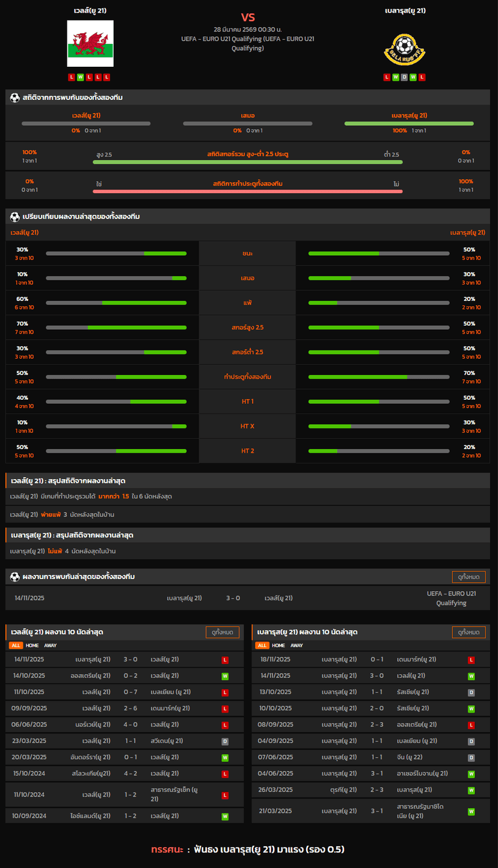This screenshot has height=868, width=498.
Task: Switch to HOME filter in Belarus last-10 panel
Action: pyautogui.click(x=278, y=645)
